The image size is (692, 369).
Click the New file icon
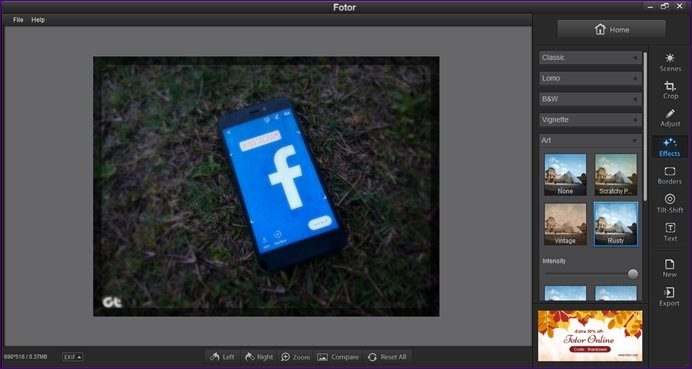[670, 268]
